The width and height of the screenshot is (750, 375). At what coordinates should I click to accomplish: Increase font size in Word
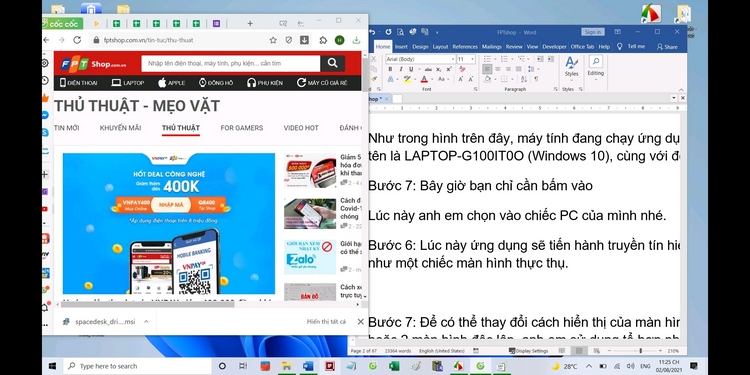pyautogui.click(x=461, y=79)
